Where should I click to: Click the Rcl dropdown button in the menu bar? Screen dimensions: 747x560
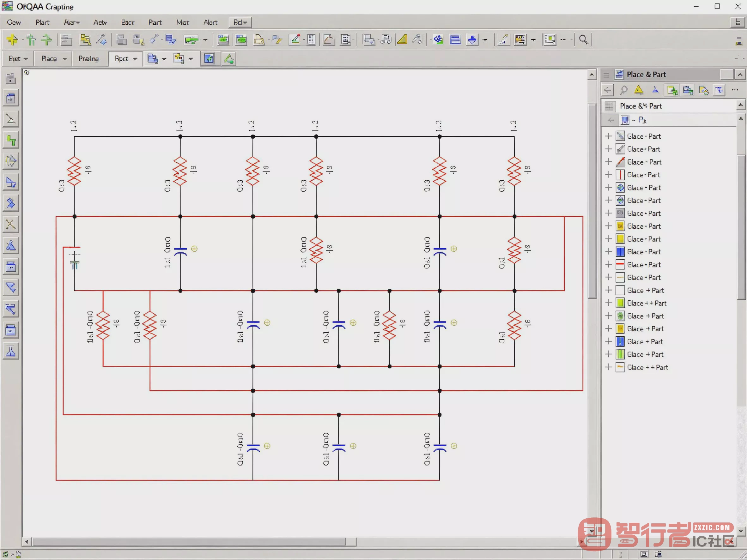tap(240, 22)
